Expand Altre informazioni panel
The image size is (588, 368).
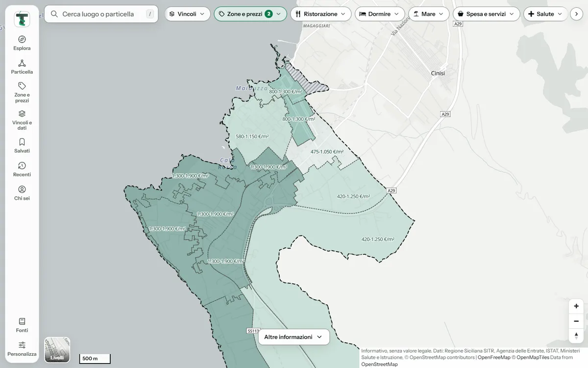tap(294, 337)
